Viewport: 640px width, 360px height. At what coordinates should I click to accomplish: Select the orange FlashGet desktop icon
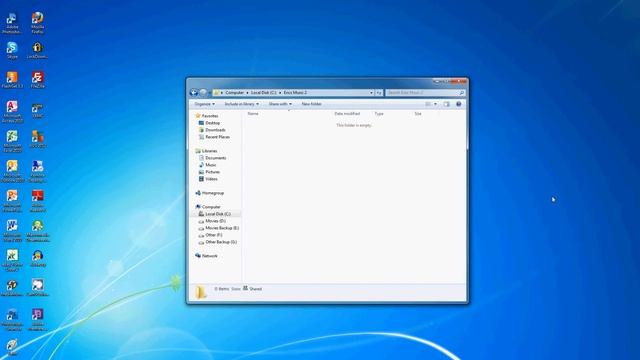pyautogui.click(x=12, y=80)
